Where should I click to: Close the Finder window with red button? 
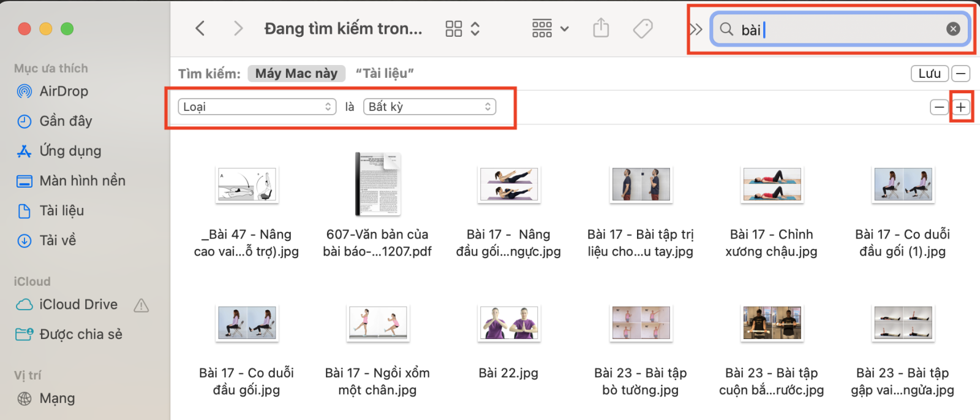click(24, 29)
